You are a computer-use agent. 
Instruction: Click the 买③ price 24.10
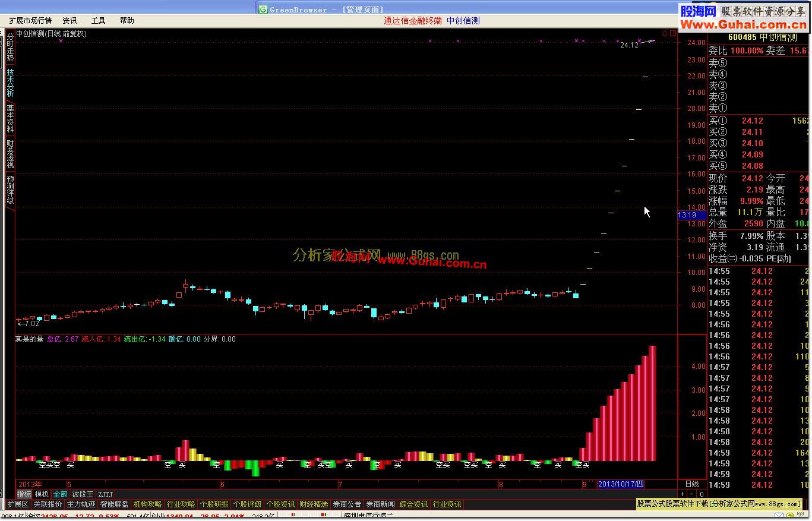coord(752,143)
